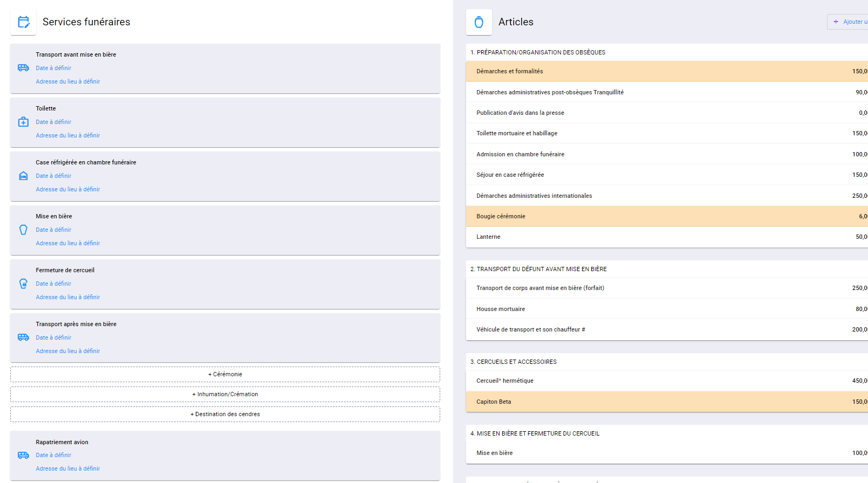Screen dimensions: 868x483
Task: Add a Destination des cendres service
Action: pos(225,414)
